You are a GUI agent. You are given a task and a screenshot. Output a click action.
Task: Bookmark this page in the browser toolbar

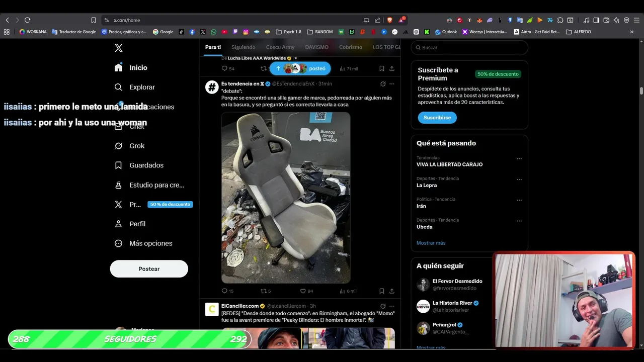pyautogui.click(x=93, y=20)
